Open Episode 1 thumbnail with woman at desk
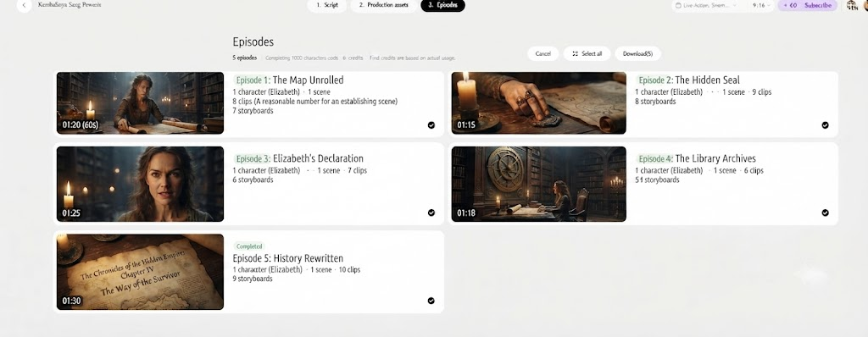 click(140, 103)
